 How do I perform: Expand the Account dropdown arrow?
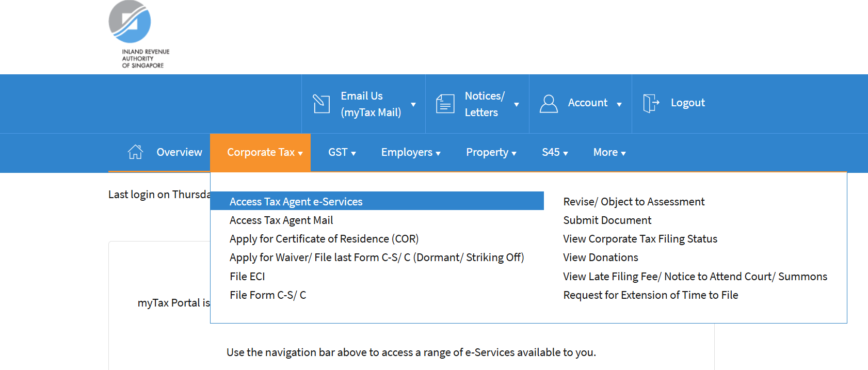point(619,104)
